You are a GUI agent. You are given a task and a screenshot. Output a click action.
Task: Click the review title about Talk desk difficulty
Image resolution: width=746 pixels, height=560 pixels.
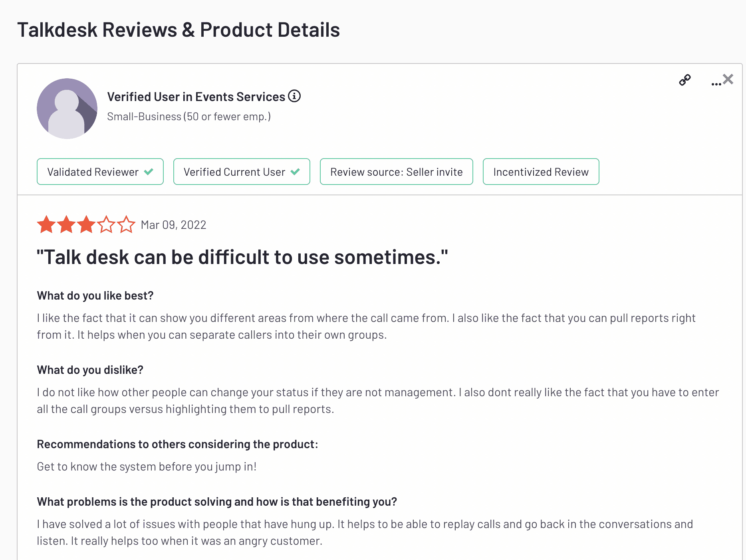click(242, 257)
